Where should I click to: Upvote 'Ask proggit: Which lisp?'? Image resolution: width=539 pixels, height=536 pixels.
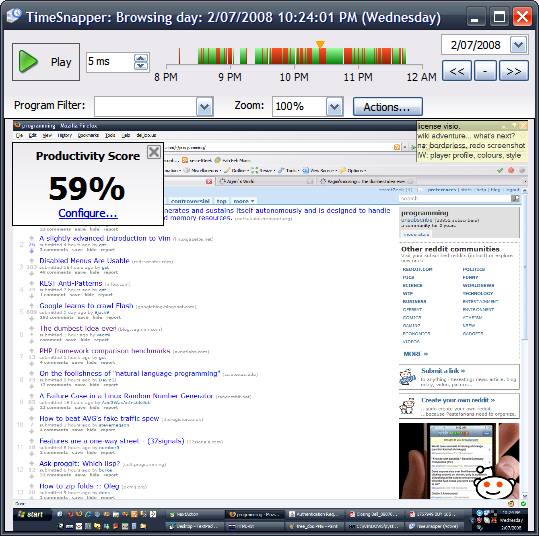[31, 463]
